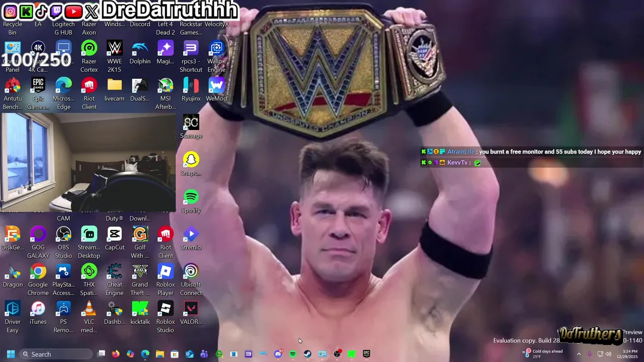Select the Driver Easy desktop icon
This screenshot has height=362, width=644.
click(13, 317)
